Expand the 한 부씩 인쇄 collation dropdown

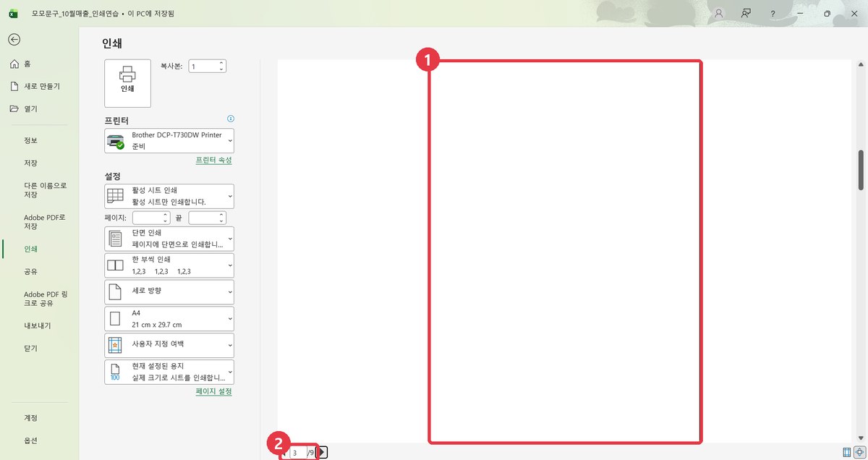click(x=169, y=265)
